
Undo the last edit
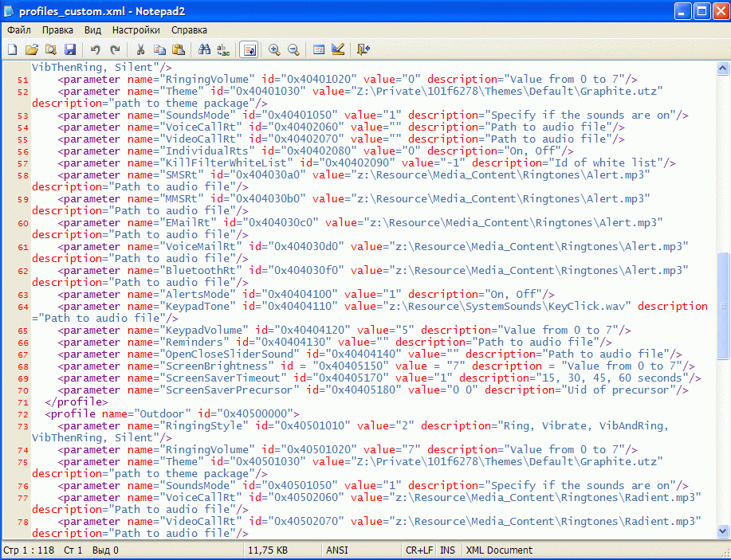click(x=96, y=49)
